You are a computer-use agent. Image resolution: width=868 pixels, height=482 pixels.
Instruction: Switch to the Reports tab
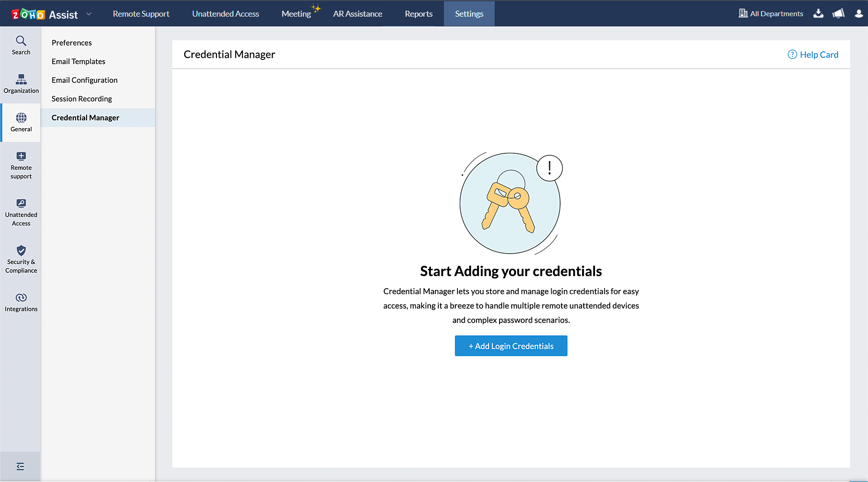pyautogui.click(x=418, y=14)
